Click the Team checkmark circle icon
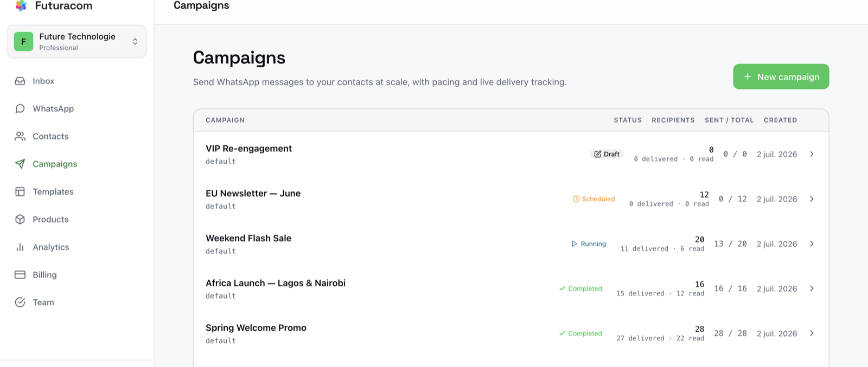 coord(20,302)
